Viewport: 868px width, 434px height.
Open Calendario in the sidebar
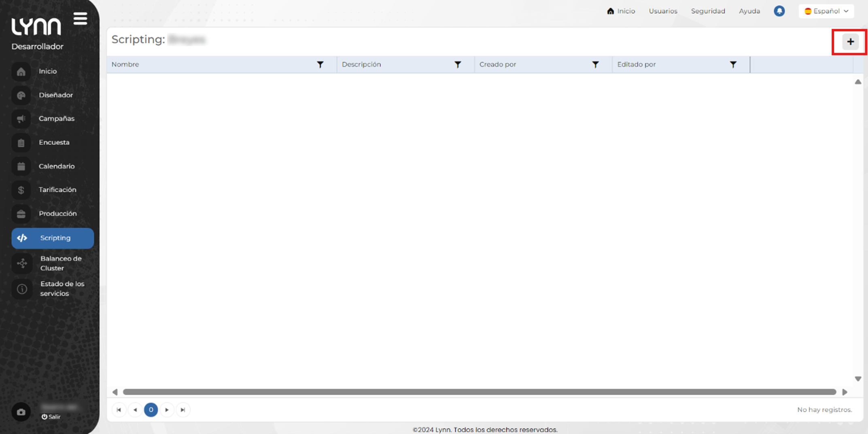coord(57,166)
